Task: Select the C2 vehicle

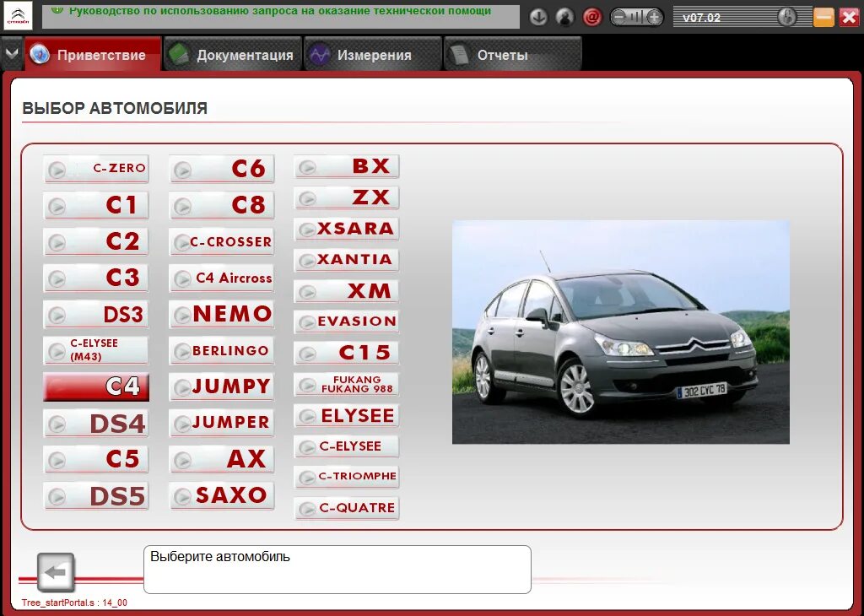Action: pos(96,241)
